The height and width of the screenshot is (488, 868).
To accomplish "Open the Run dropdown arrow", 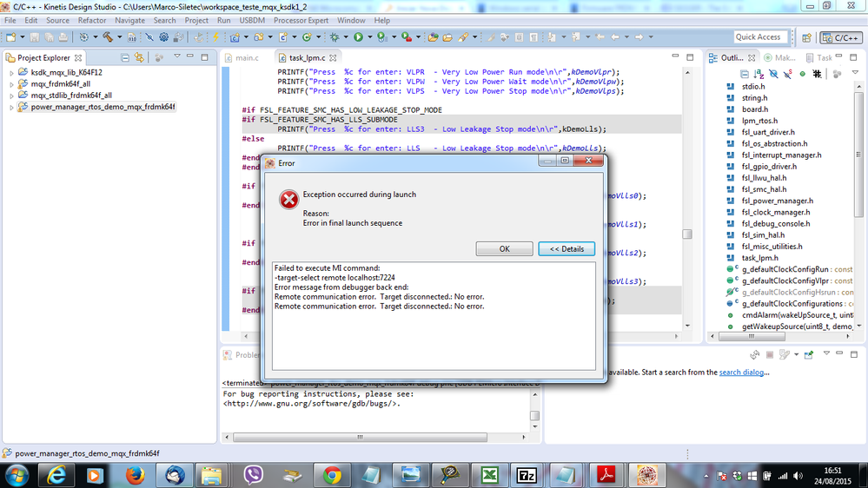I will tap(369, 37).
